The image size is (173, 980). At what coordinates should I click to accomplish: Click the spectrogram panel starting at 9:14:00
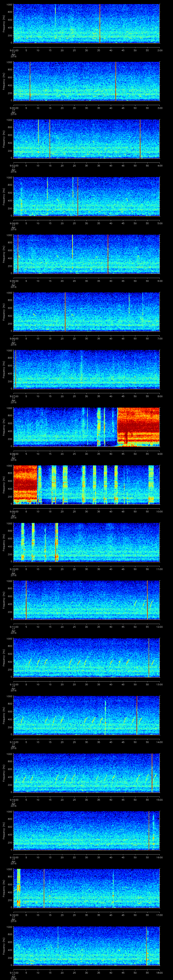(87, 773)
